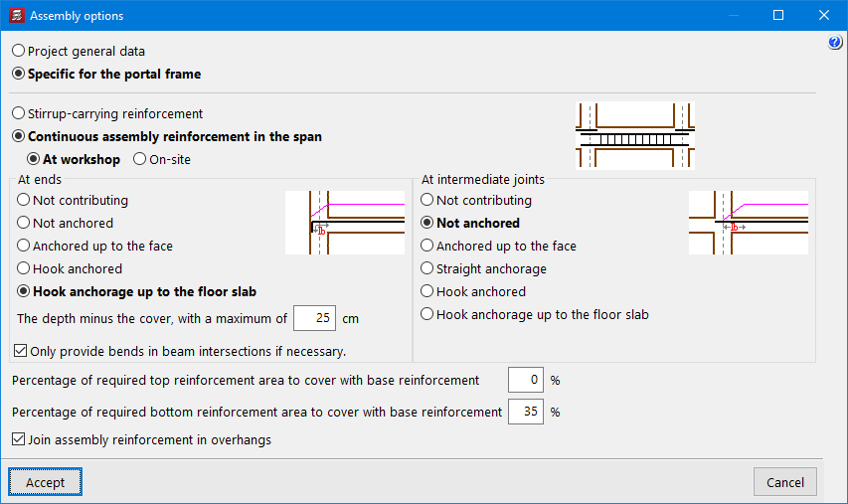Select Not contributing at ends
Screen dimensions: 848x504
click(x=24, y=200)
